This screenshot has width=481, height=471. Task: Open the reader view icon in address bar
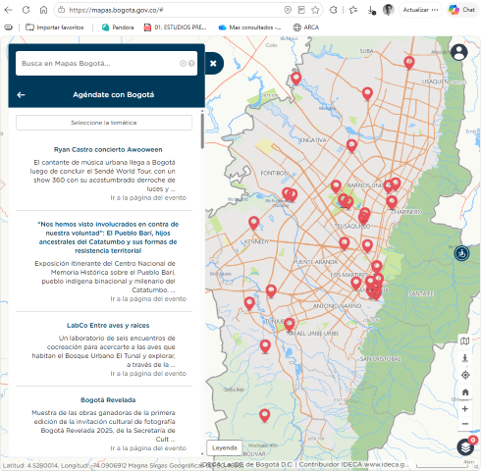tap(301, 10)
